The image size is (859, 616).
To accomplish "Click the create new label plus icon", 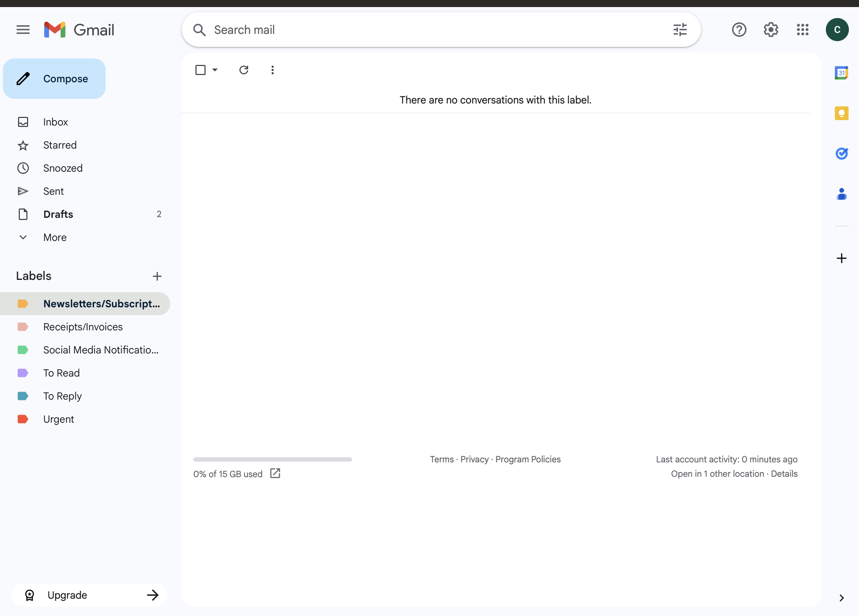I will click(157, 276).
